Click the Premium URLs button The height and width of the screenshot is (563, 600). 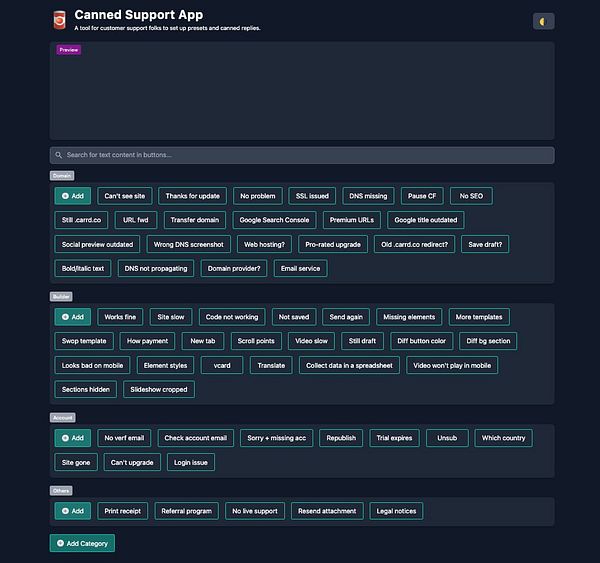coord(352,220)
